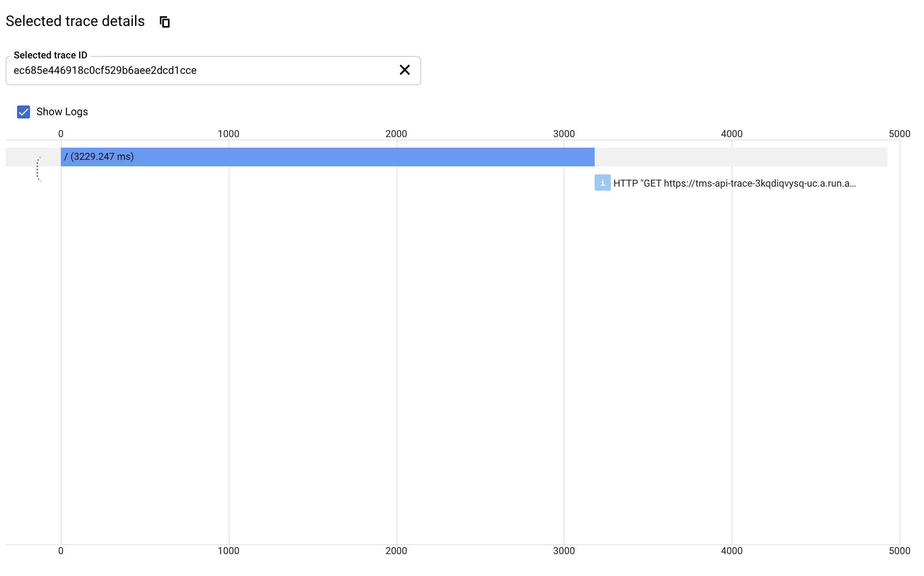Viewport: 924px width, 576px height.
Task: Click the 1000 mark on top axis
Action: 228,134
